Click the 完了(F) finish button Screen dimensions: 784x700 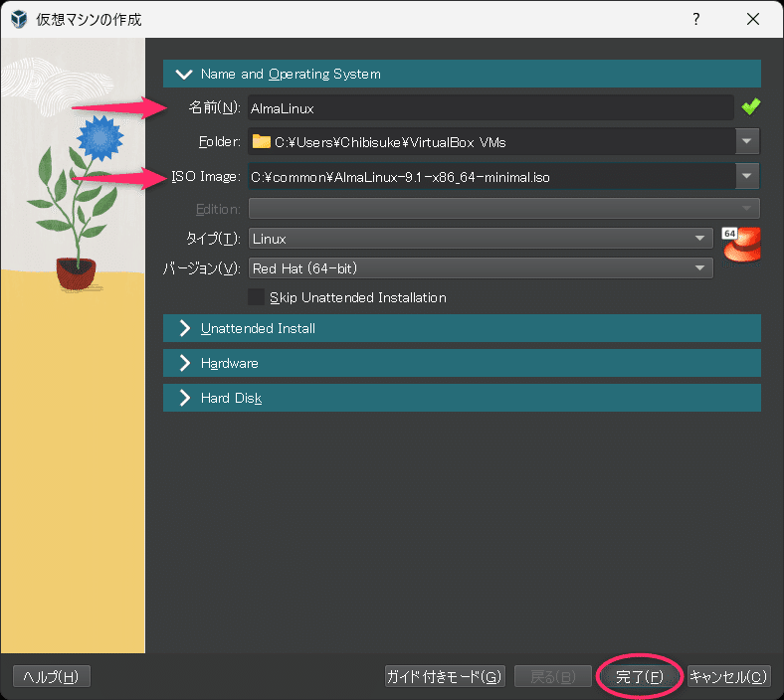click(639, 676)
